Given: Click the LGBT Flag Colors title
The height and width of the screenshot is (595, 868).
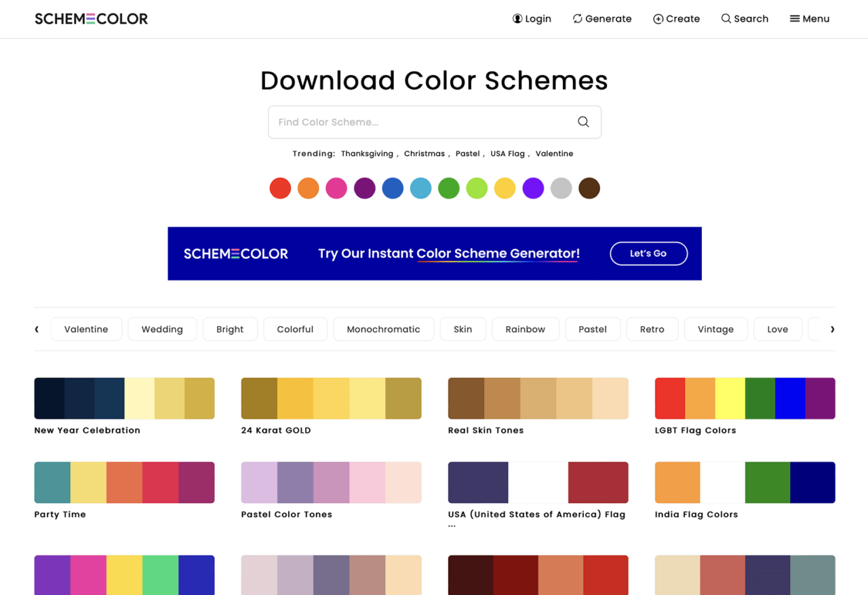Looking at the screenshot, I should (696, 430).
